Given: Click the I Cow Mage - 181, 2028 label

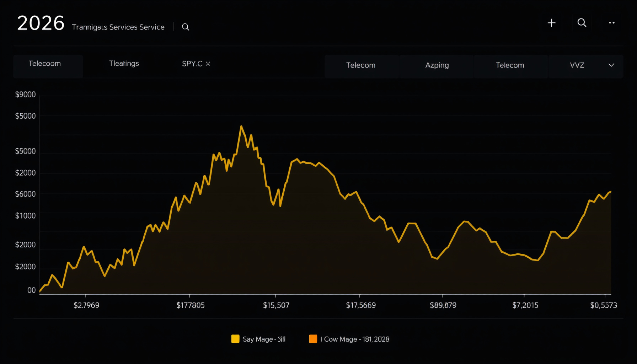Looking at the screenshot, I should pos(355,339).
